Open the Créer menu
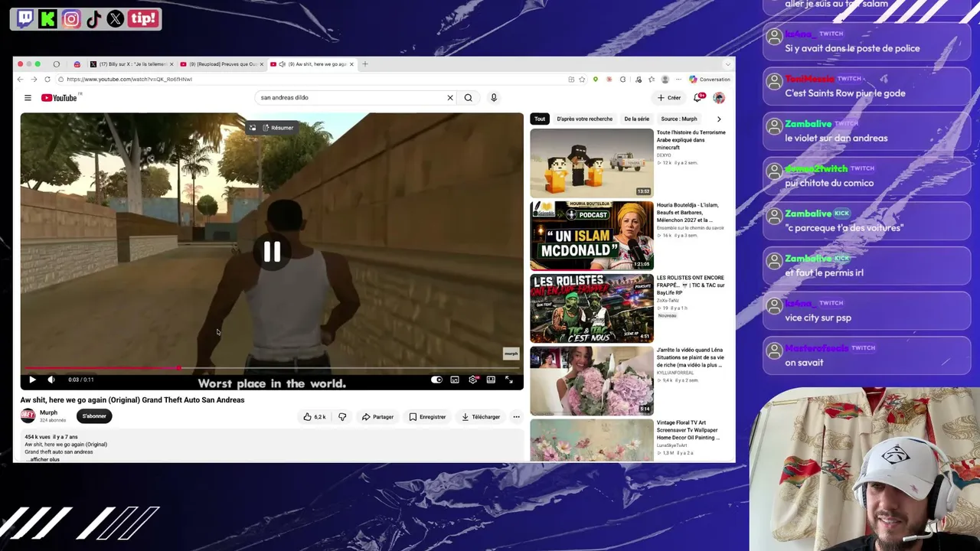The image size is (980, 551). [669, 98]
